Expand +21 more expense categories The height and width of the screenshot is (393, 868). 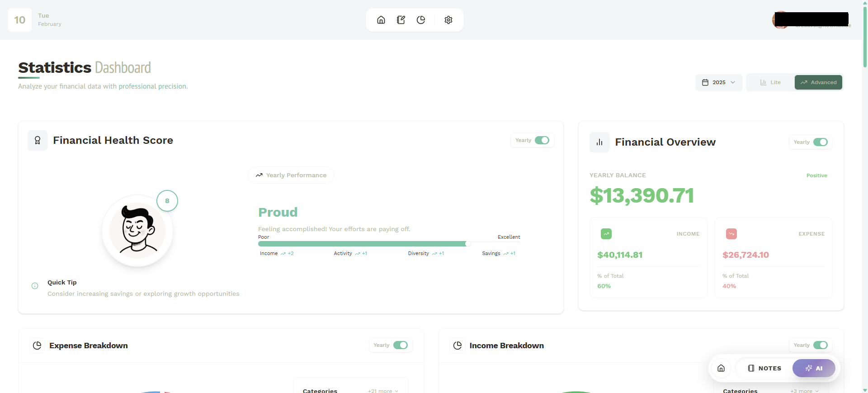tap(383, 390)
